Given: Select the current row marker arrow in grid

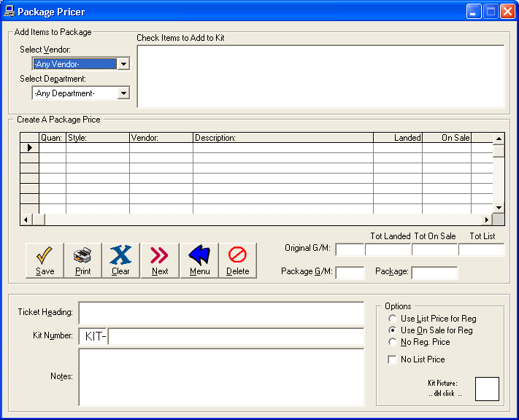Looking at the screenshot, I should click(x=29, y=148).
